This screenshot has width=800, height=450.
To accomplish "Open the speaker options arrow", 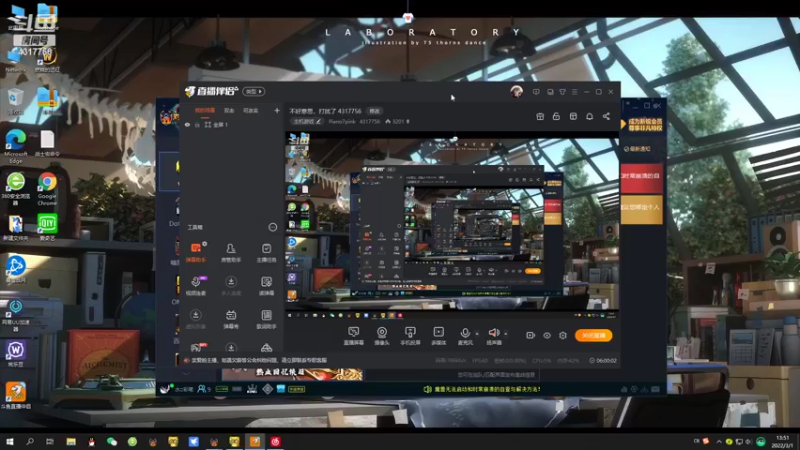I will (x=506, y=334).
